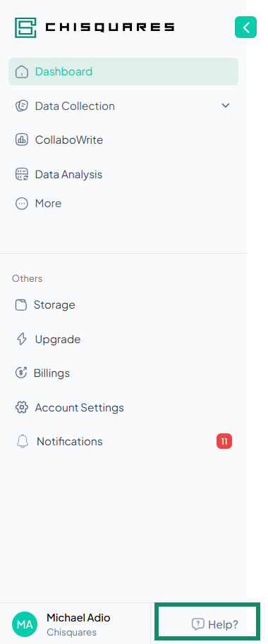Screen dimensions: 268x644
Task: Open the Dashboard menu item
Action: 123,71
